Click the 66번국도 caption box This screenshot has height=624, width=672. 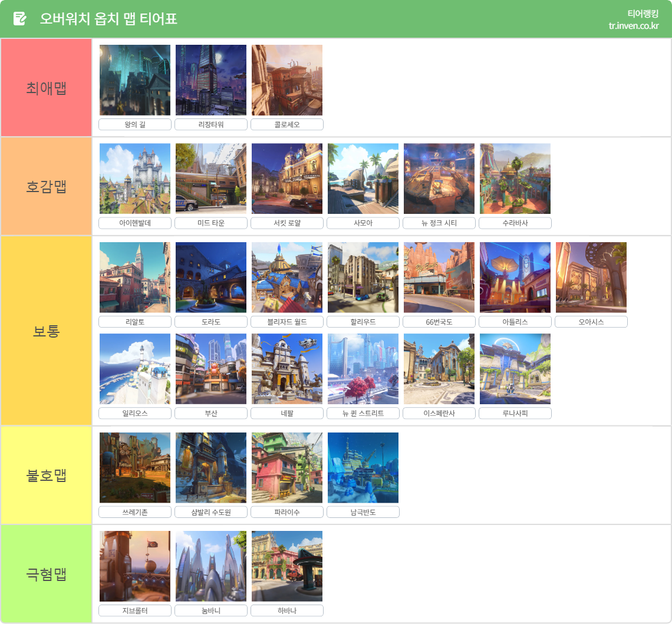439,322
